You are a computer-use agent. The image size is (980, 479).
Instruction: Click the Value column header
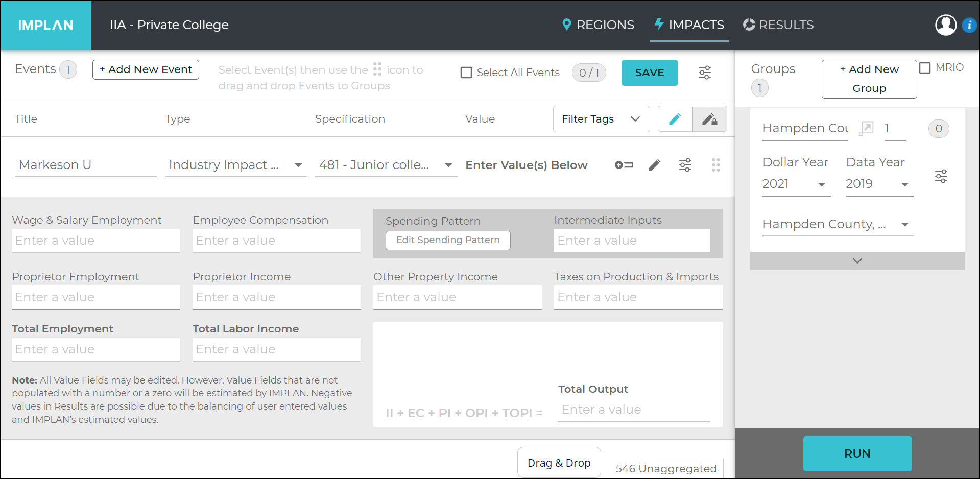[480, 119]
